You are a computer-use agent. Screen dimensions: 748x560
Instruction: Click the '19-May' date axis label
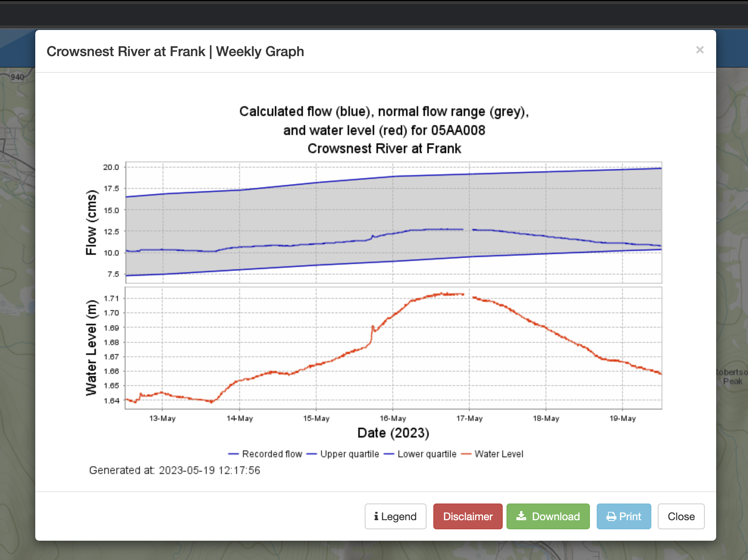(623, 418)
